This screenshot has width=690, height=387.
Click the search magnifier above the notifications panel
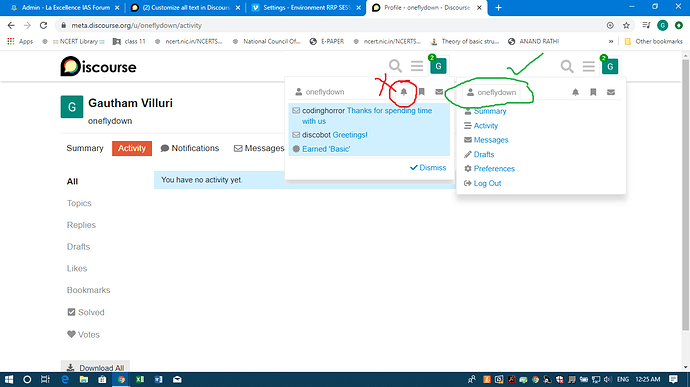tap(395, 66)
